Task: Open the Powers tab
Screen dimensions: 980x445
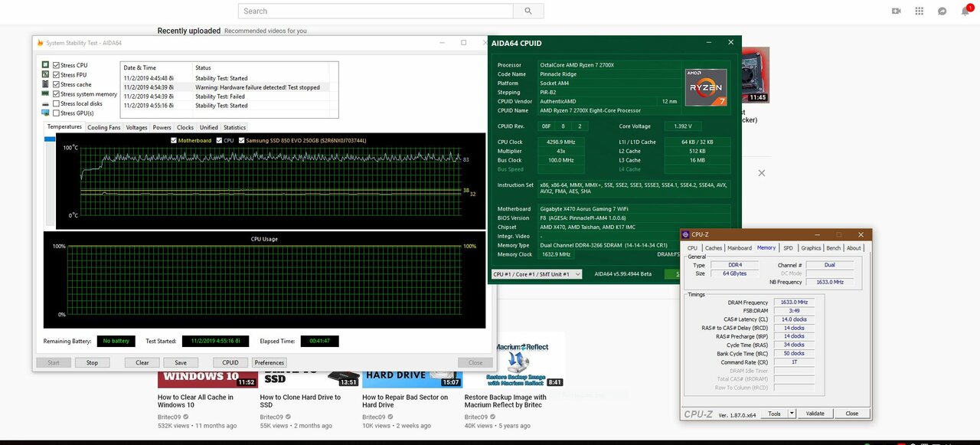Action: click(x=162, y=128)
